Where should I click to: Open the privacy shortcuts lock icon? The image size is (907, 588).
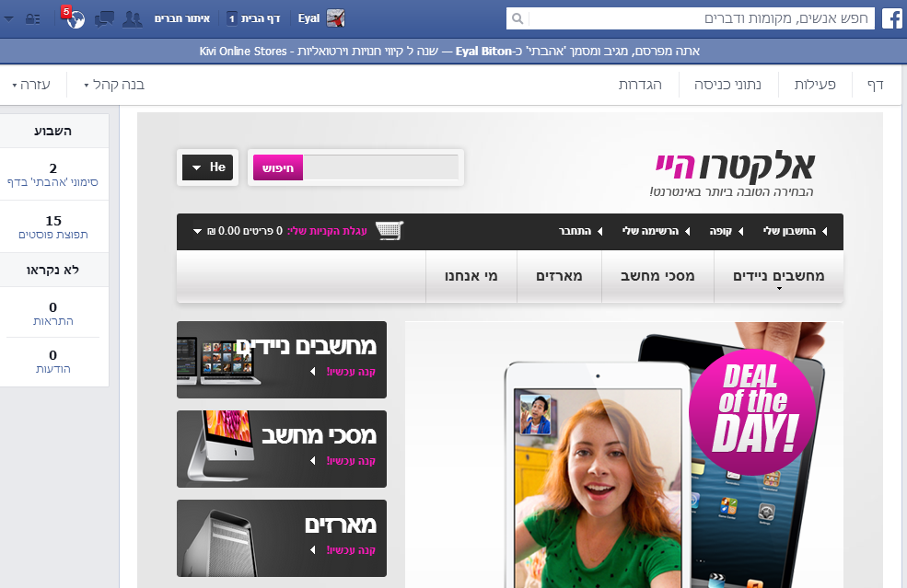click(33, 19)
